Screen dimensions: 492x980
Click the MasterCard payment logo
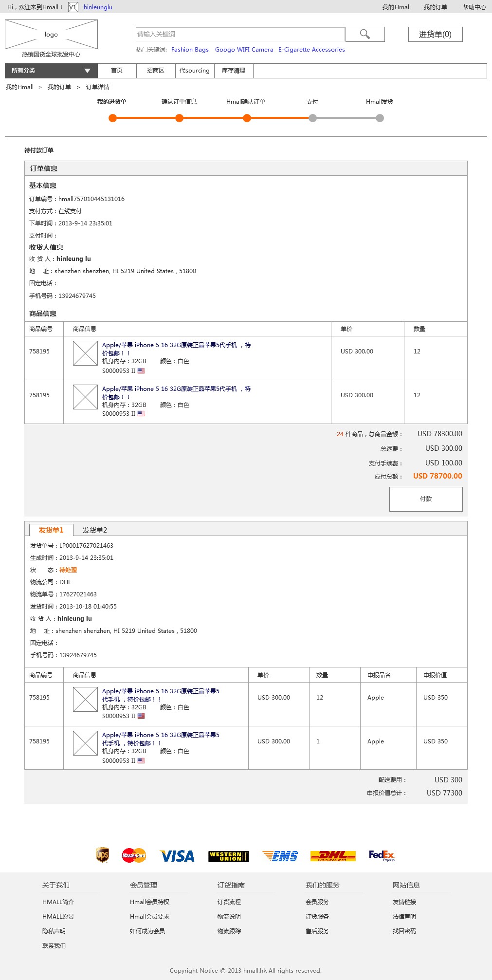click(x=134, y=855)
